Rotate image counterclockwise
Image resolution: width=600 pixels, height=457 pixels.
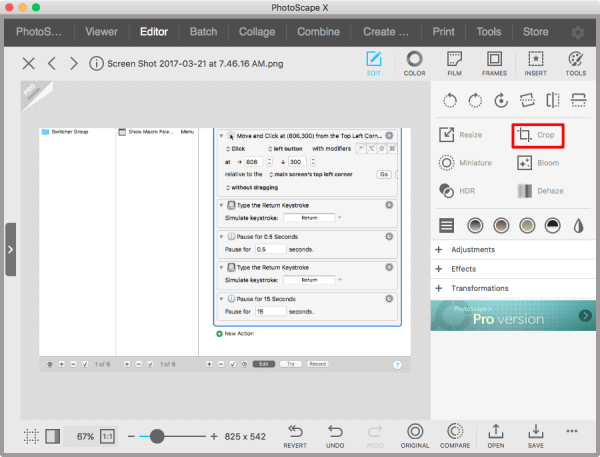coord(450,101)
